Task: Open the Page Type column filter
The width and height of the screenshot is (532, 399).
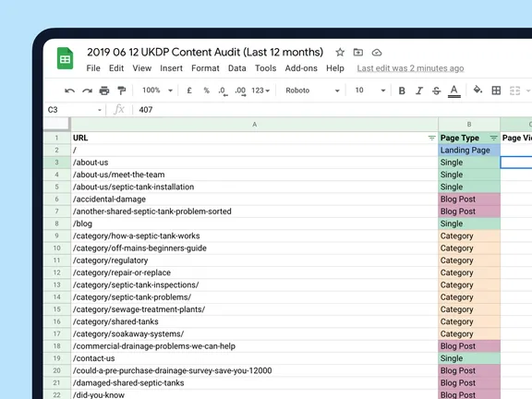Action: [x=493, y=138]
